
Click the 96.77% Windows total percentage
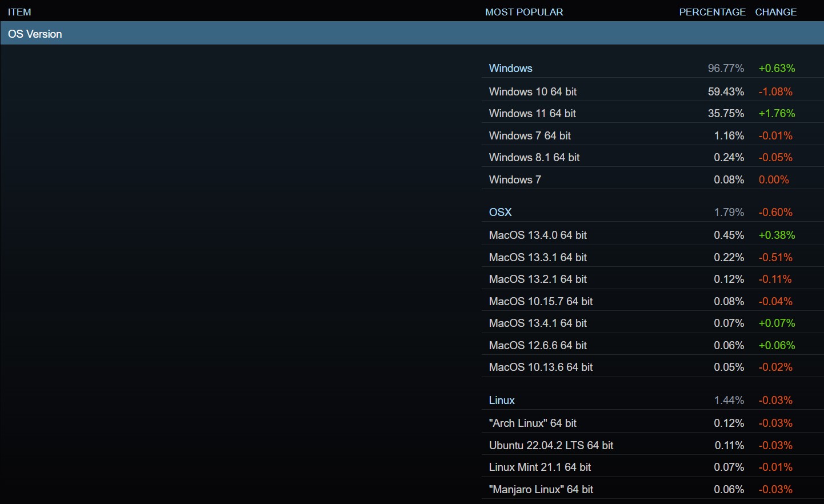[x=726, y=68]
